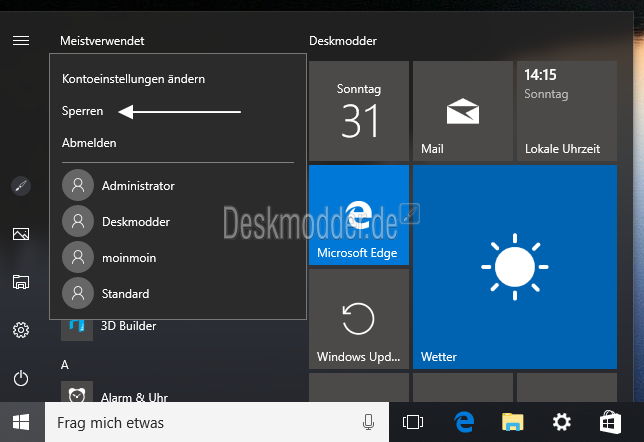The image size is (644, 442).
Task: Click the Alarm & Uhr app icon
Action: tap(77, 392)
